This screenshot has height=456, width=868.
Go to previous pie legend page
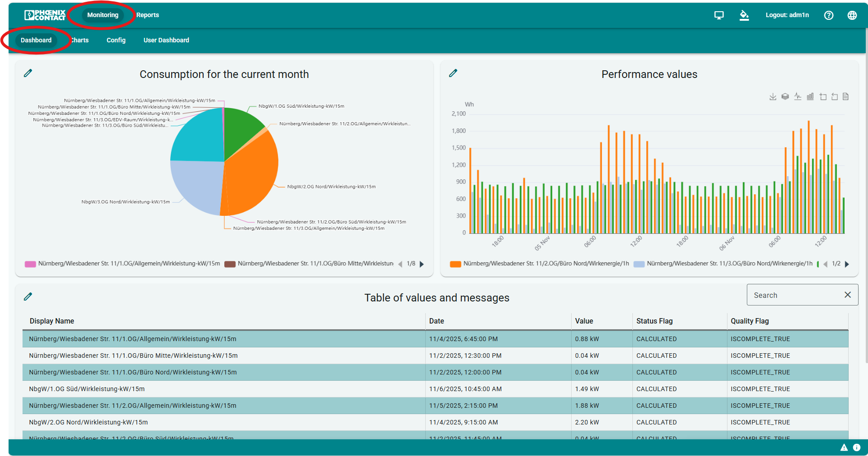click(x=400, y=264)
